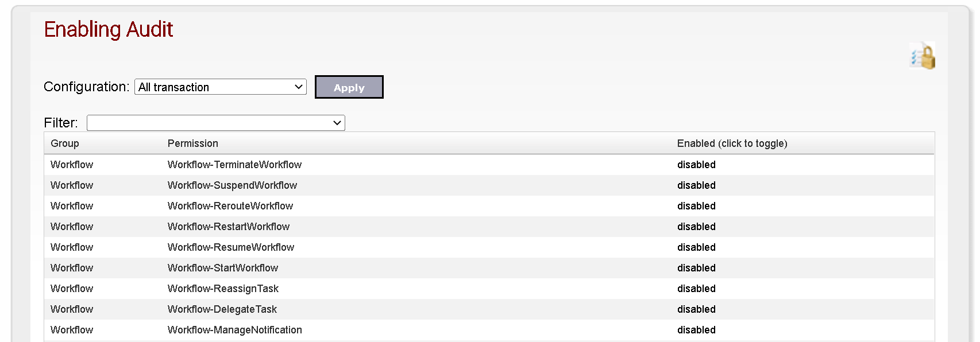
Task: Toggle Workflow-StartWorkflow enabled state
Action: (696, 268)
